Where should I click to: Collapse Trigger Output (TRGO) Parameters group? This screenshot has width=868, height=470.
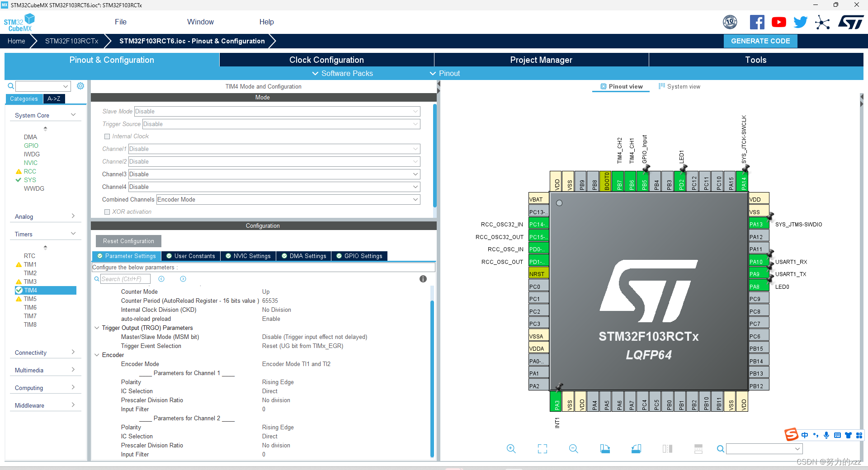tap(97, 328)
